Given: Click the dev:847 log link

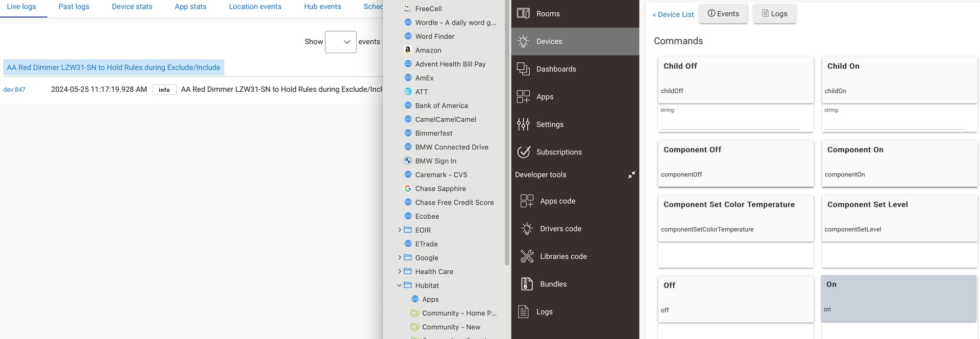Looking at the screenshot, I should coord(14,90).
